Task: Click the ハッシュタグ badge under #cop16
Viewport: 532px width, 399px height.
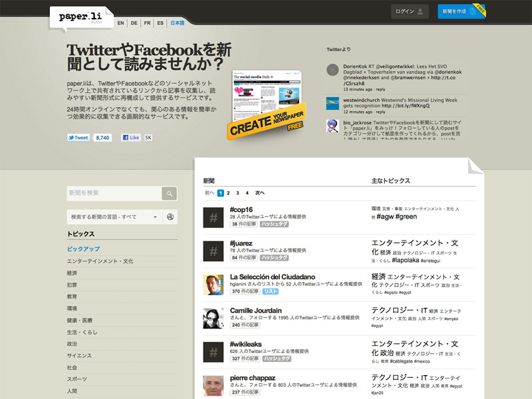Action: pos(274,224)
